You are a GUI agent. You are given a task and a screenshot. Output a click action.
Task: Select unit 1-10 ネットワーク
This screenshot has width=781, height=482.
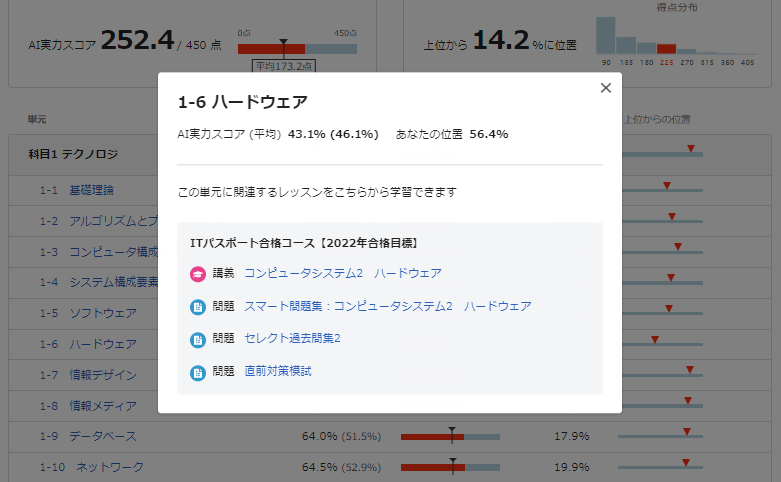(x=92, y=467)
